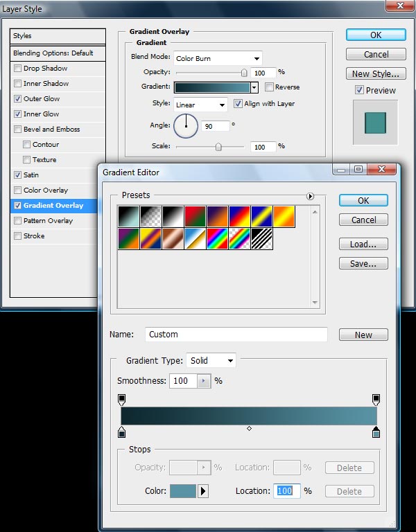Open the Gradient Type dropdown

coord(211,360)
